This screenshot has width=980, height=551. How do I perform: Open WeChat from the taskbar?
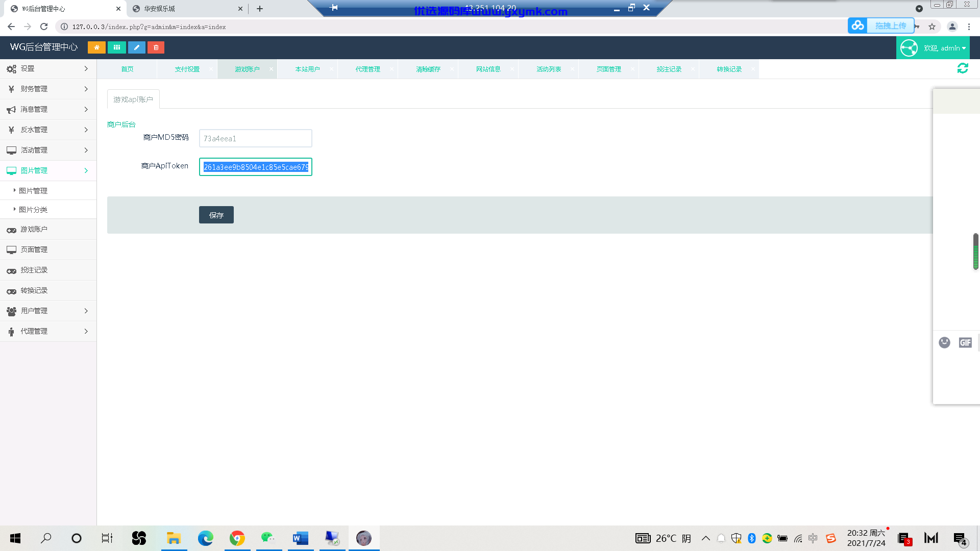tap(268, 538)
